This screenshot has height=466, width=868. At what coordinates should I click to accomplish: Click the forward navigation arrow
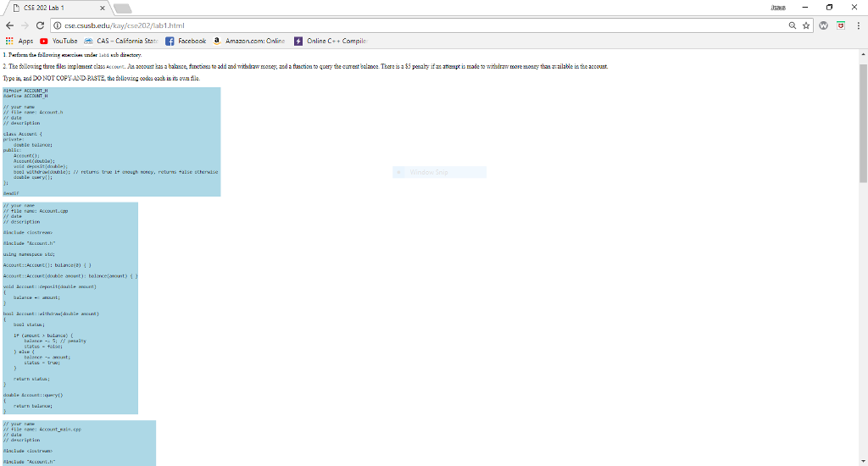click(25, 25)
